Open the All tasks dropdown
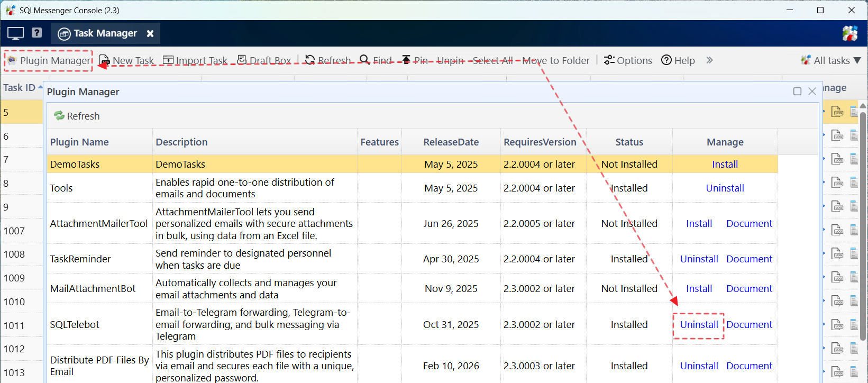 (831, 60)
